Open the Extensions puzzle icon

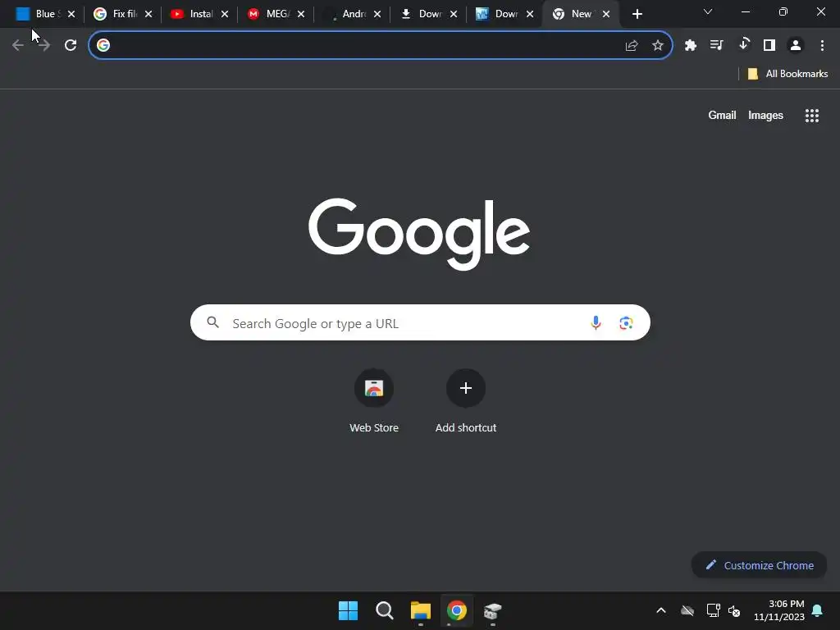(x=691, y=46)
